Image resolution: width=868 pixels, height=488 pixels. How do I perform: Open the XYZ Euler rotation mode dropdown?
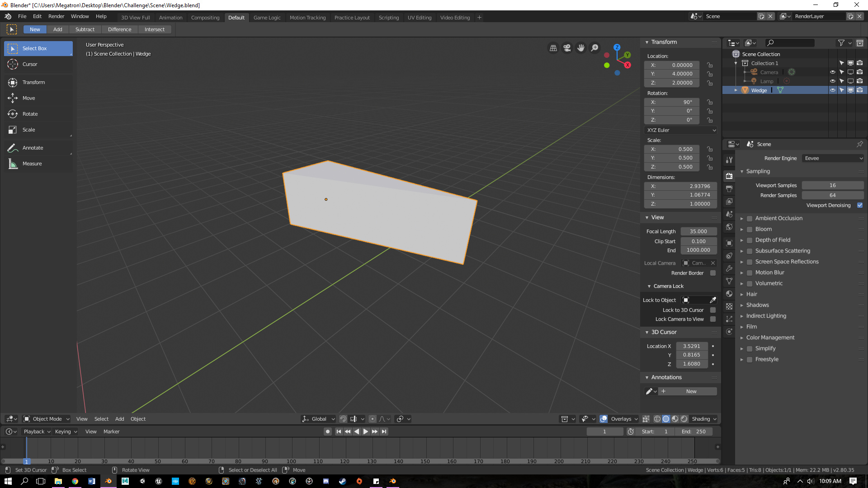pyautogui.click(x=681, y=130)
